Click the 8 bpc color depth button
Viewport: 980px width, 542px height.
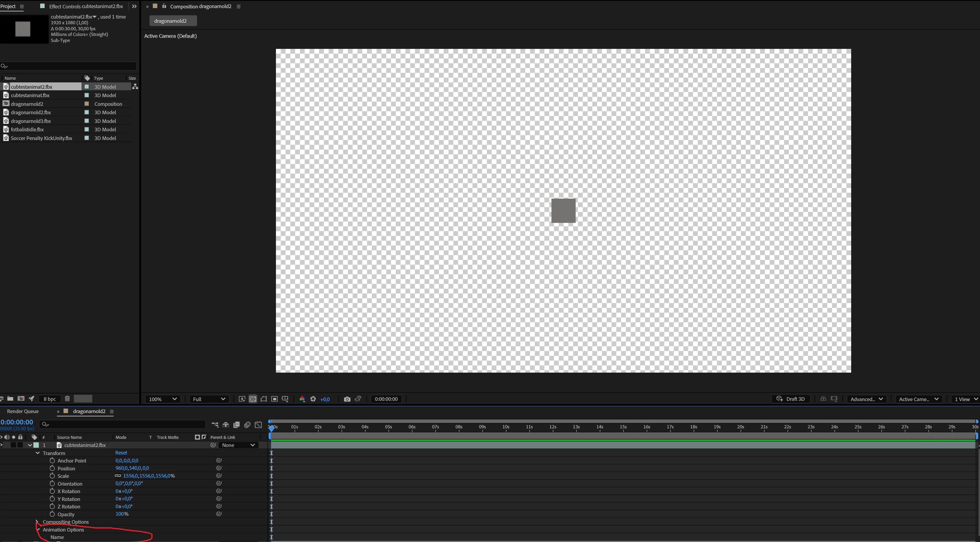pos(49,399)
